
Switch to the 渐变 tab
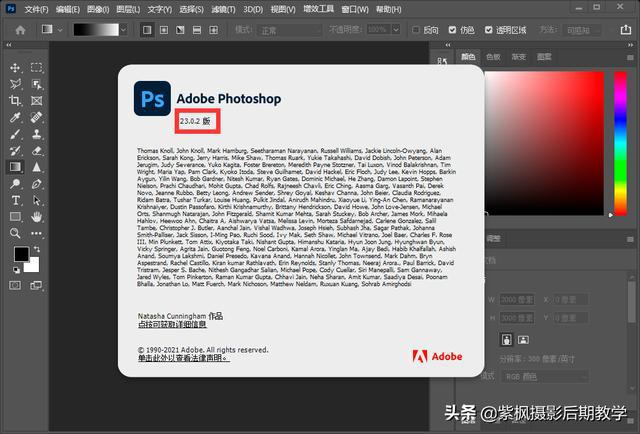[x=518, y=57]
